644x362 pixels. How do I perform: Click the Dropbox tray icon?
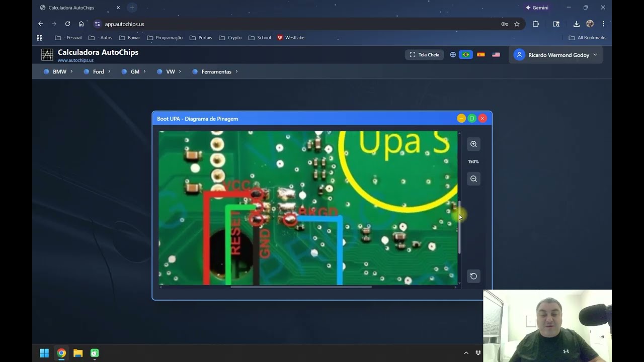tap(478, 353)
